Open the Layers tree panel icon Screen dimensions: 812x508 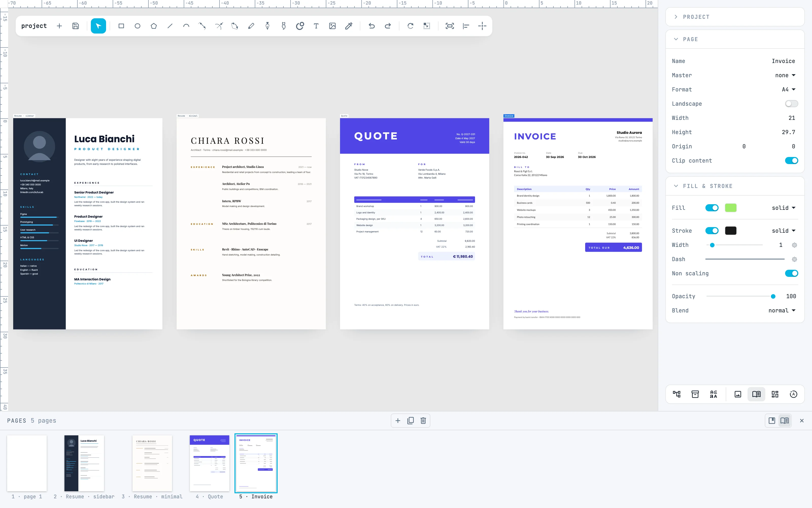click(x=677, y=394)
